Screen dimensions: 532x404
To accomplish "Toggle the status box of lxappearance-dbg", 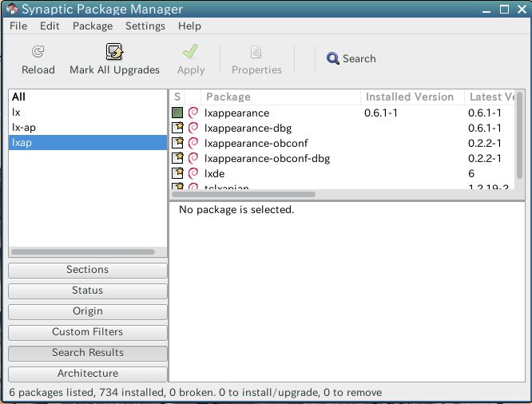I will point(177,128).
